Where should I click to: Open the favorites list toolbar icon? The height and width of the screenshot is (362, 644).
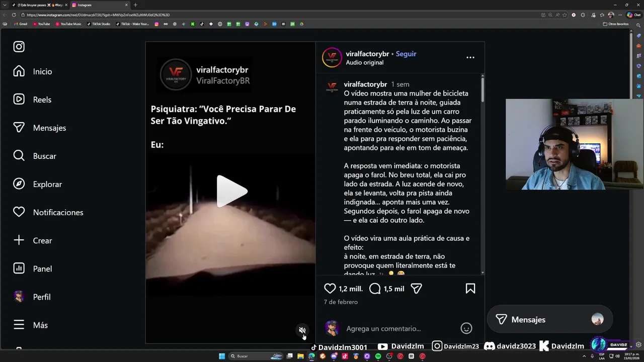(x=602, y=15)
